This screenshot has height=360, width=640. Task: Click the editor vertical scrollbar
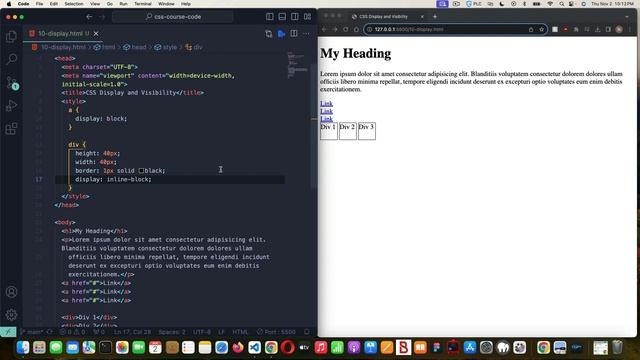coord(313,127)
